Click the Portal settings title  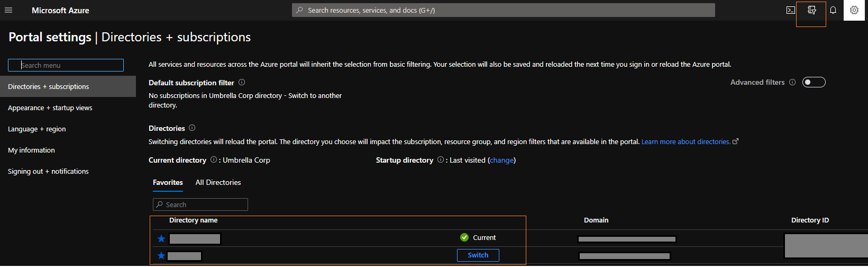pos(50,37)
